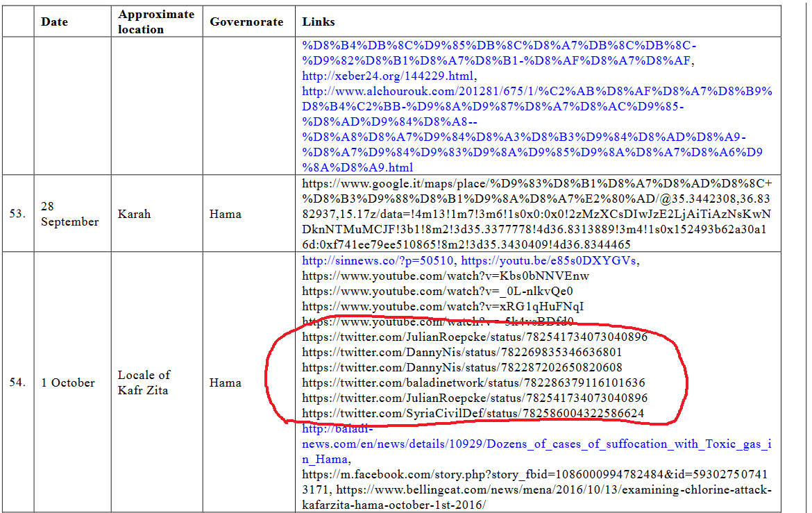Click the bellingcat.com chlorine attack URL
Viewport: 812px width, 513px height.
pos(537,497)
